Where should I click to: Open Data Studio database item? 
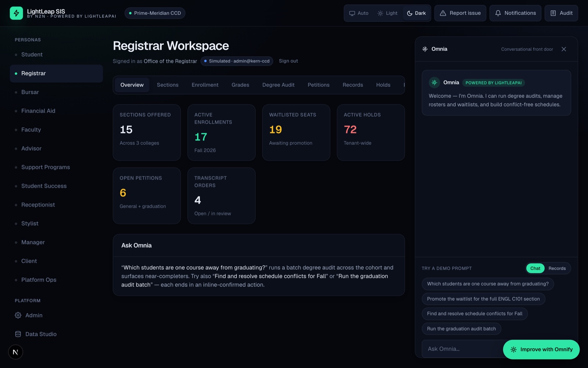(x=56, y=334)
